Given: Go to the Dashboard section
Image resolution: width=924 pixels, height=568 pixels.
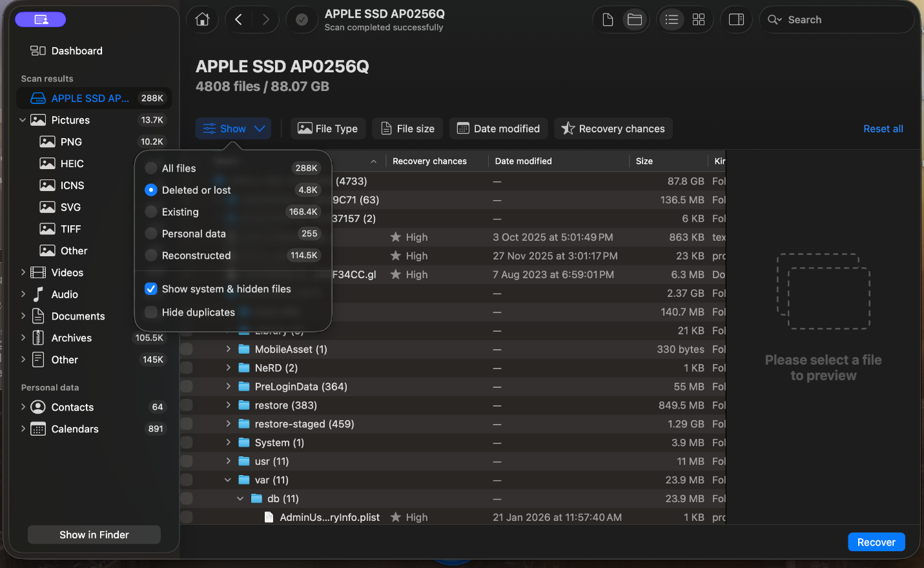Looking at the screenshot, I should tap(76, 50).
